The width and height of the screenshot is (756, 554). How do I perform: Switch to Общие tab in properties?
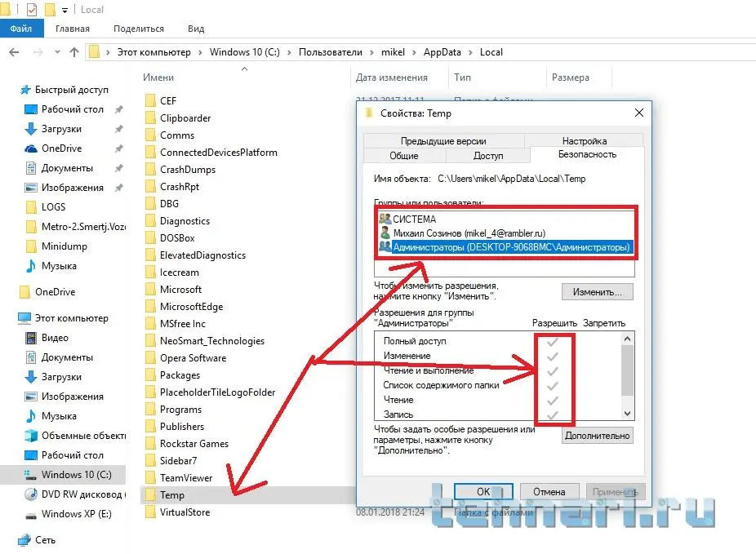coord(404,156)
